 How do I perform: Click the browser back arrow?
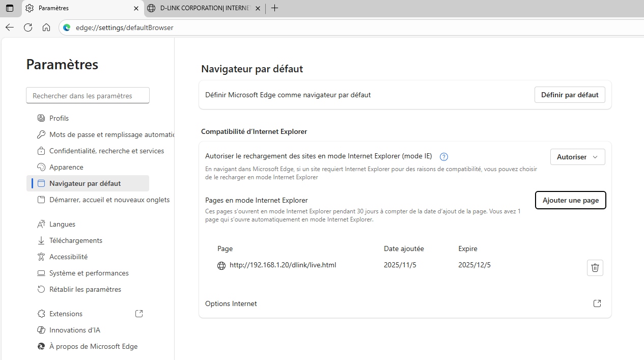[x=10, y=27]
